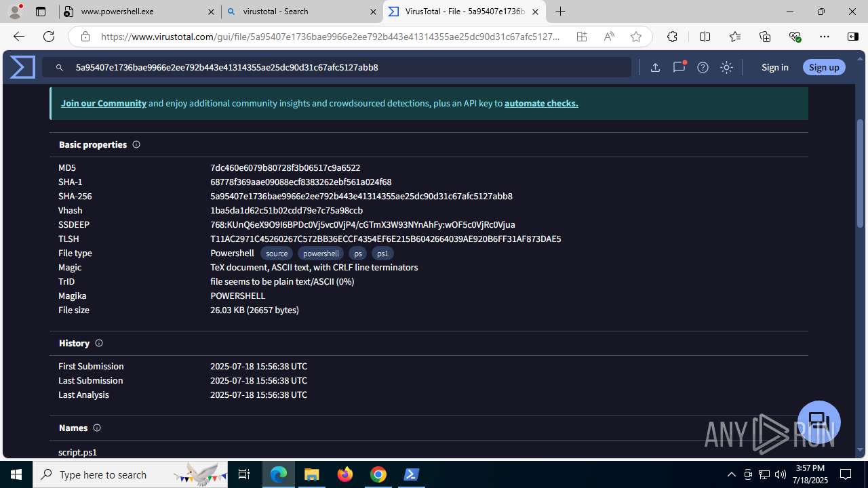Click the browser address bar URL
The width and height of the screenshot is (868, 488).
pos(330,37)
